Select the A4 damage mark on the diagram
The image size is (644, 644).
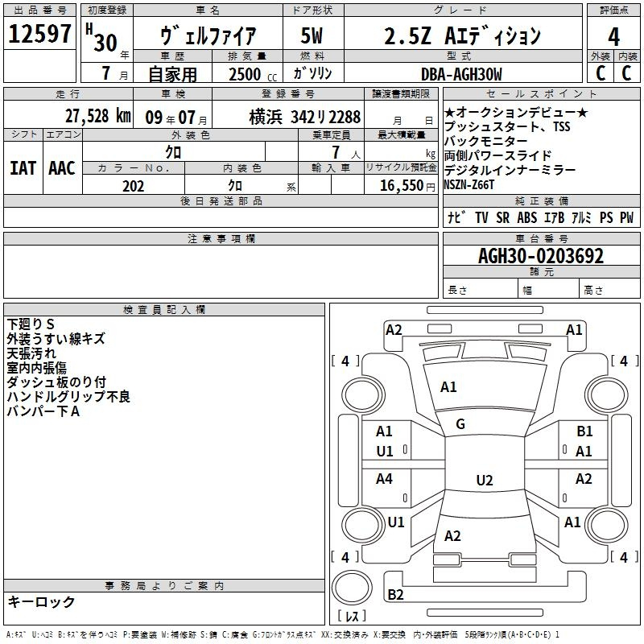(385, 479)
